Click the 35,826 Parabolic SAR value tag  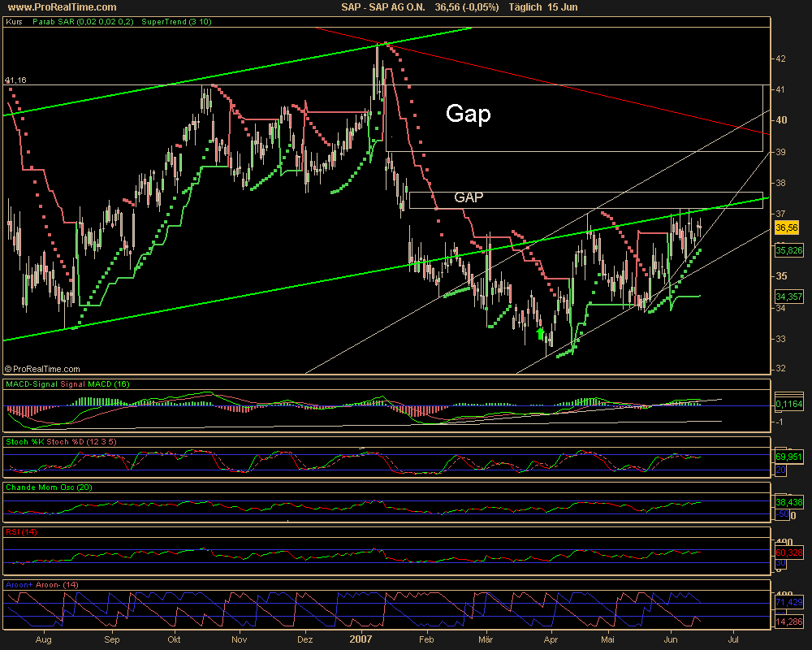pos(788,251)
